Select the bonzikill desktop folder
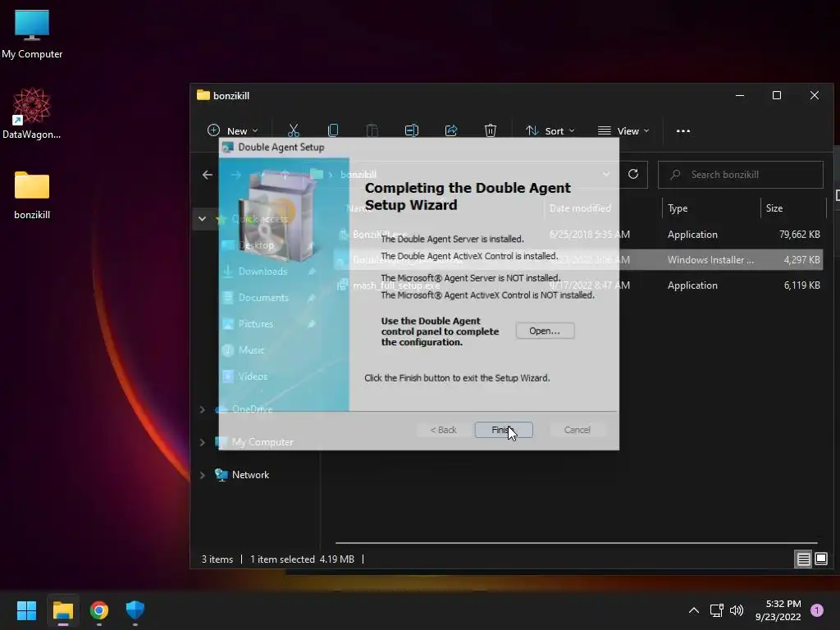The image size is (840, 630). tap(32, 195)
